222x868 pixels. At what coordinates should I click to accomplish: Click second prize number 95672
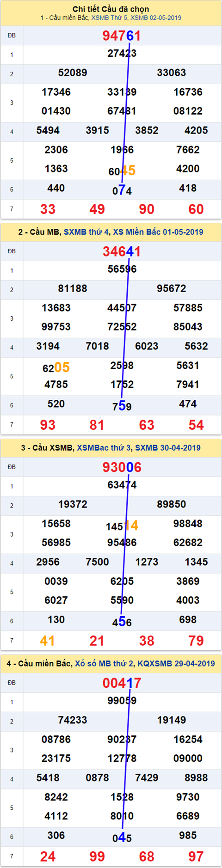[x=172, y=288]
